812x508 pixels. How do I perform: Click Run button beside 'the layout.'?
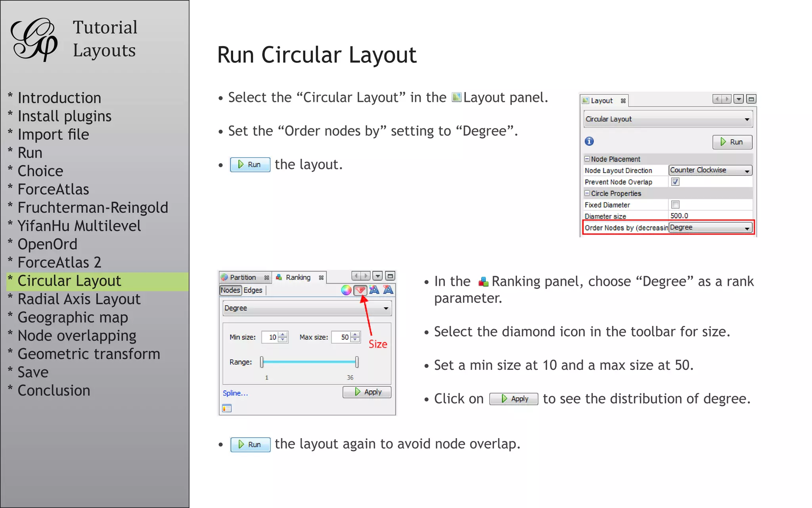[x=250, y=165]
